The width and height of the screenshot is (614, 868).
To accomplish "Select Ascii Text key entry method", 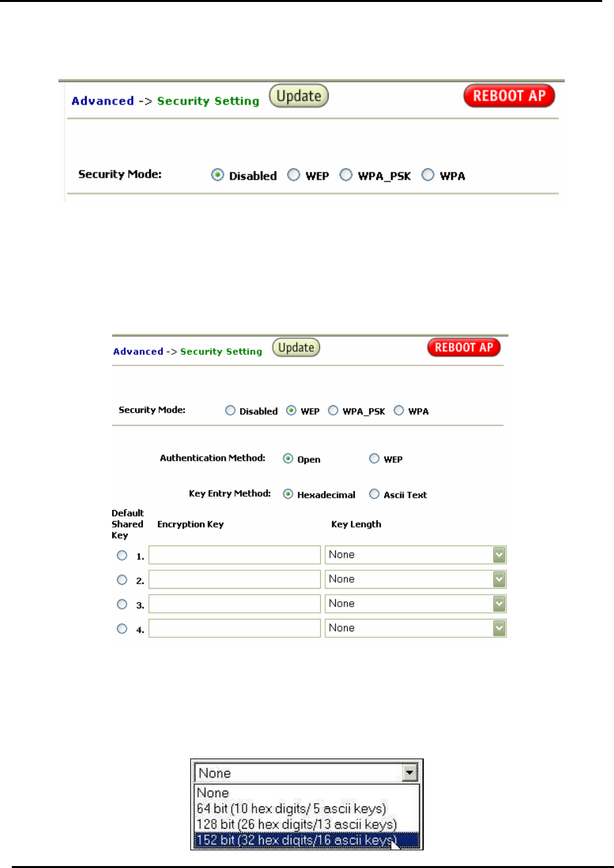I will (374, 494).
